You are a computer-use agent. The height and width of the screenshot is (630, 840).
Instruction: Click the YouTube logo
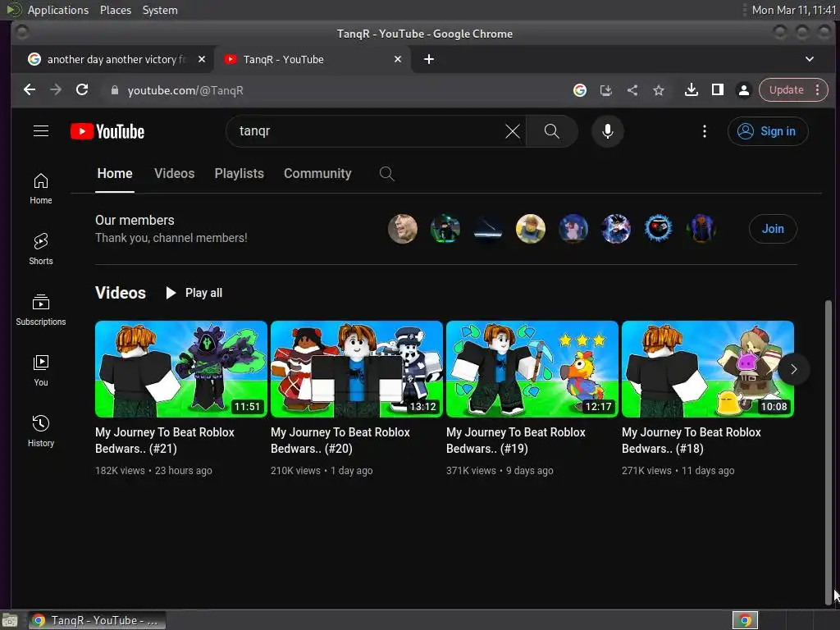tap(107, 131)
